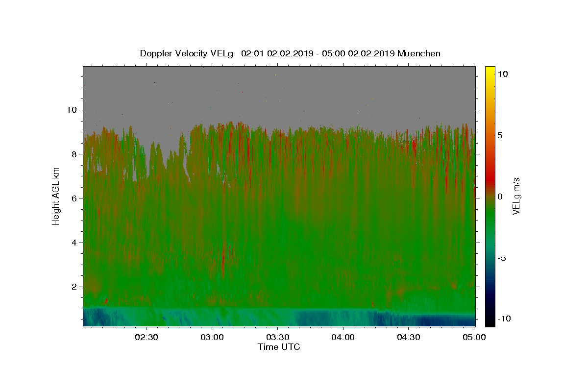Click the black bottom of the colorbar
588x392 pixels.
(x=490, y=323)
